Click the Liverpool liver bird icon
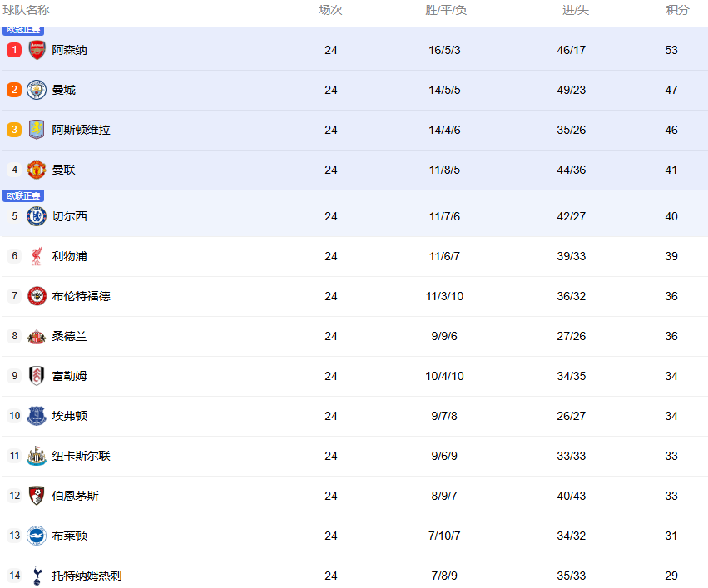 pyautogui.click(x=36, y=256)
